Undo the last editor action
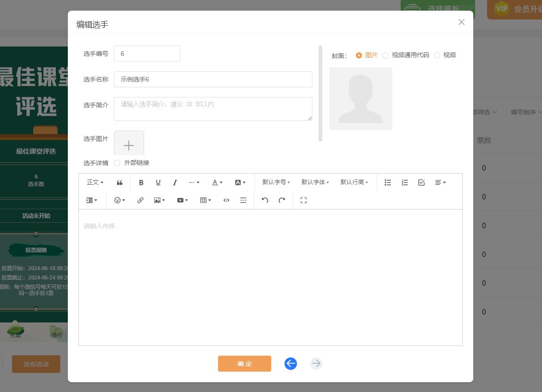The image size is (542, 392). 265,200
